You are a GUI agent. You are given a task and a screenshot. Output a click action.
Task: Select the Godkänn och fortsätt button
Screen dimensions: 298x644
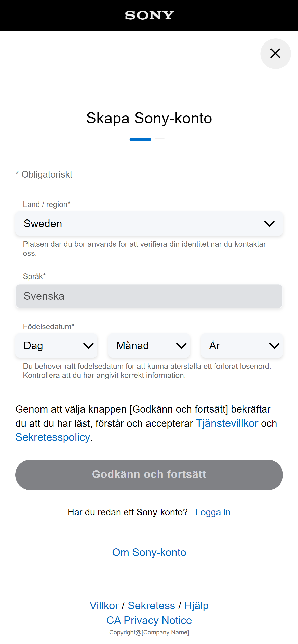pos(149,474)
